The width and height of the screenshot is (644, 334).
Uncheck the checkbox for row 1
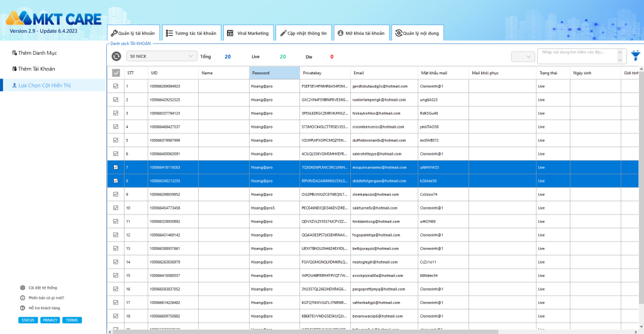pos(116,86)
